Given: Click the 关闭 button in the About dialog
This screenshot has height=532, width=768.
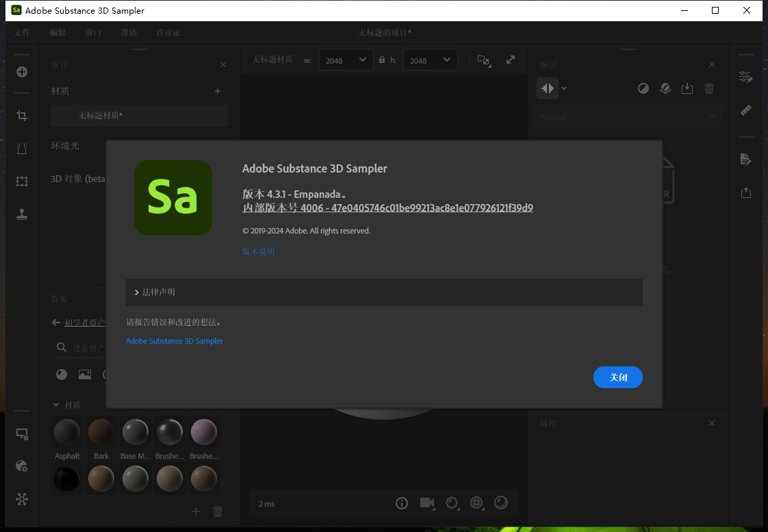Looking at the screenshot, I should pyautogui.click(x=617, y=377).
